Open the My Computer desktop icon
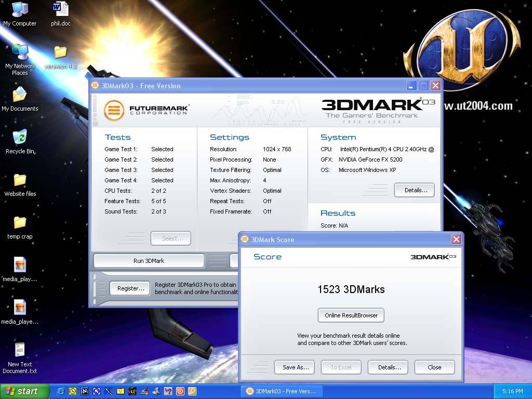This screenshot has width=532, height=399. (x=20, y=14)
